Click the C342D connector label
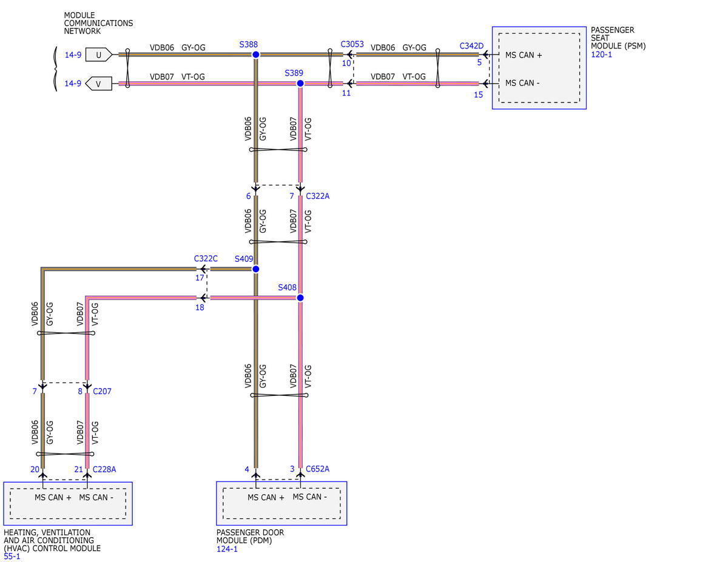Screen dimensions: 728x562 (471, 45)
